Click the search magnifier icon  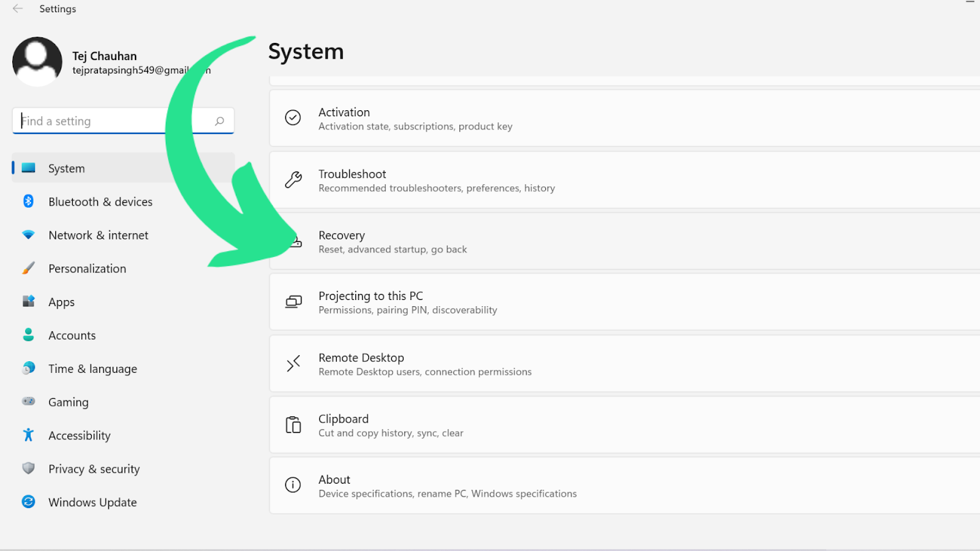coord(219,121)
